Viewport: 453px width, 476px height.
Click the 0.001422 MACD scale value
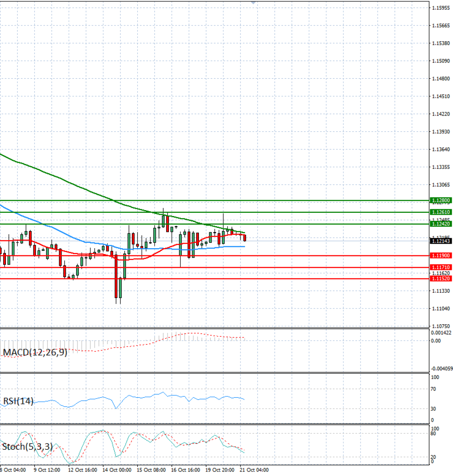pos(441,333)
